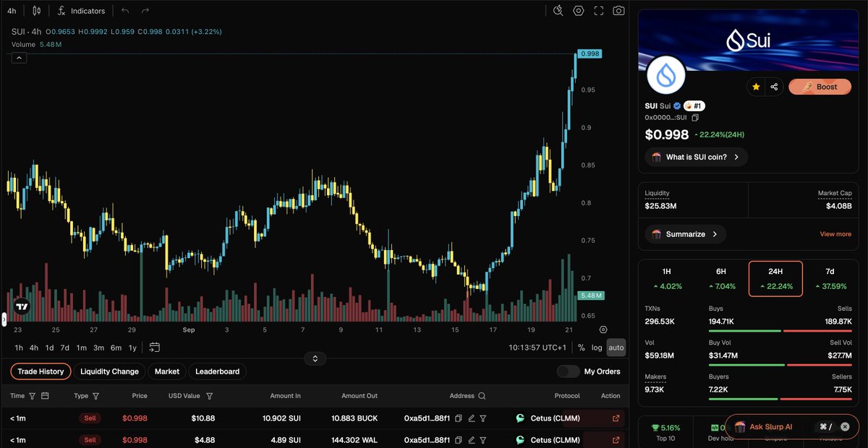The image size is (868, 448).
Task: Open external link for the $10.88 trade
Action: click(616, 418)
